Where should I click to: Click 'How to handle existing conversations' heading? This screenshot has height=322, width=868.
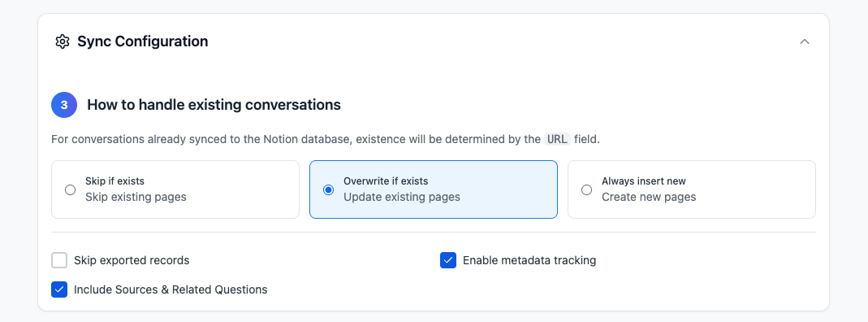[214, 105]
